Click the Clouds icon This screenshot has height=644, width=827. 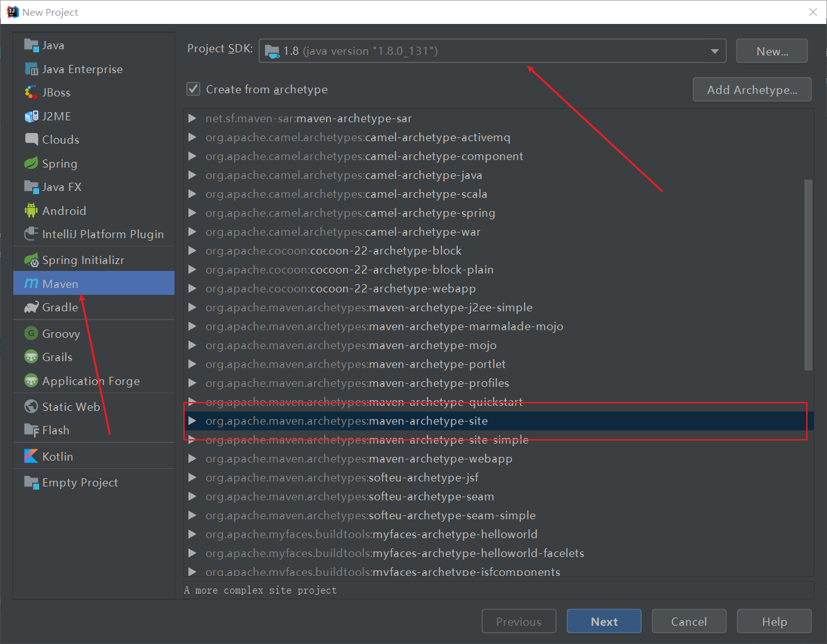point(31,139)
